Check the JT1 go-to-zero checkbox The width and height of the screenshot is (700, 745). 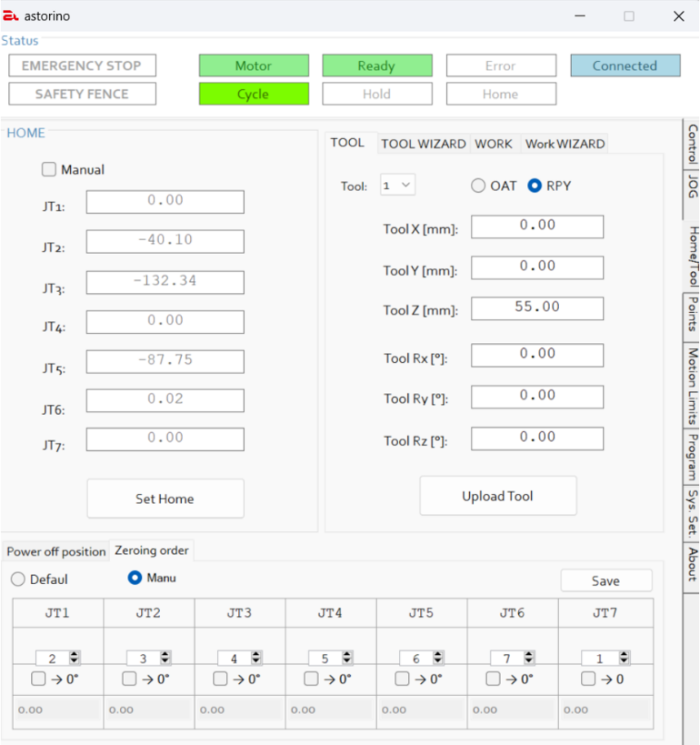pos(38,679)
